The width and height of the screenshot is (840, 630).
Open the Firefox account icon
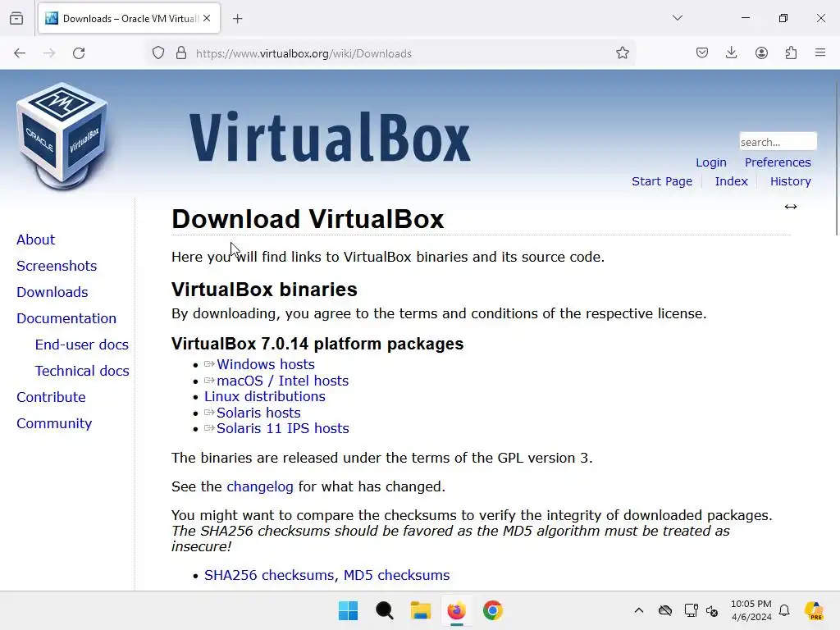(761, 53)
